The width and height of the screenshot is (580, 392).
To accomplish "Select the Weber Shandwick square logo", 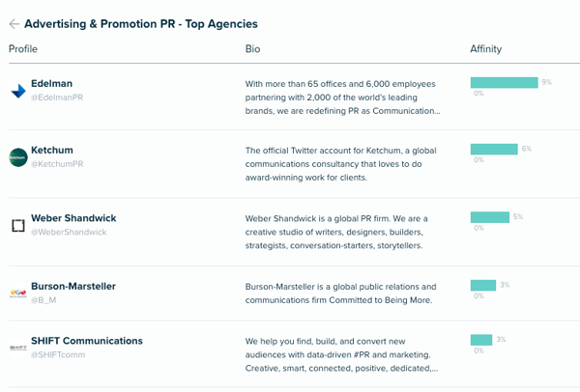I will click(18, 225).
